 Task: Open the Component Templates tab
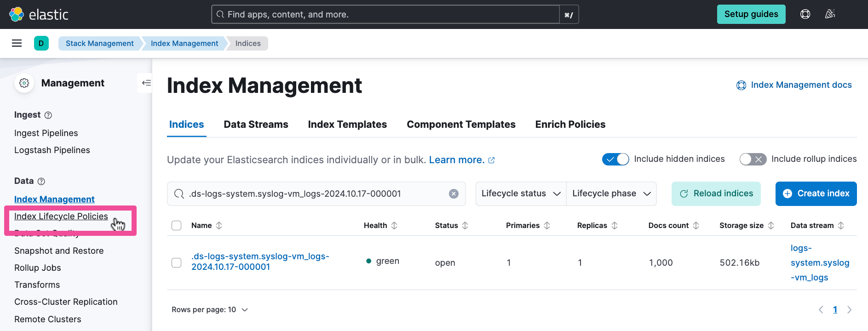pyautogui.click(x=461, y=125)
